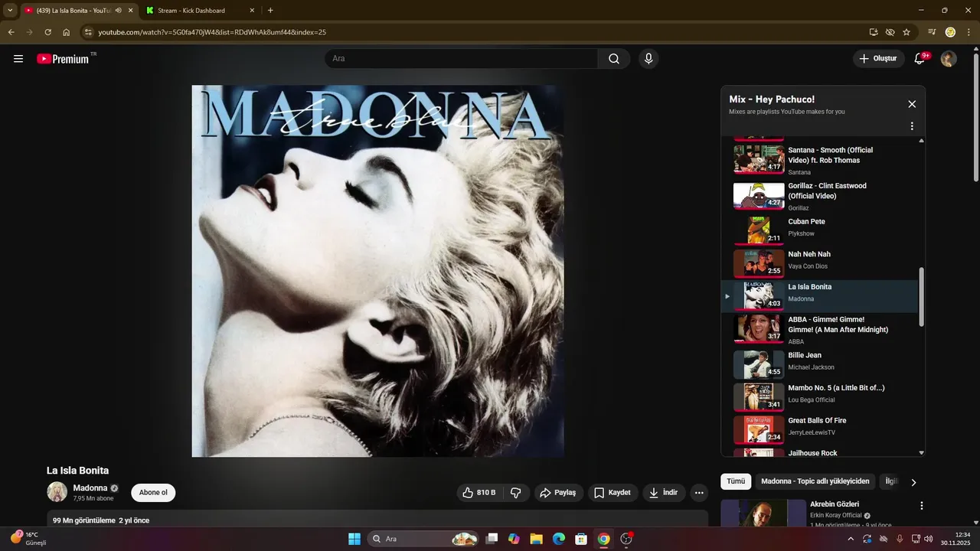Play Mambo No. 5 from playlist

(x=819, y=396)
